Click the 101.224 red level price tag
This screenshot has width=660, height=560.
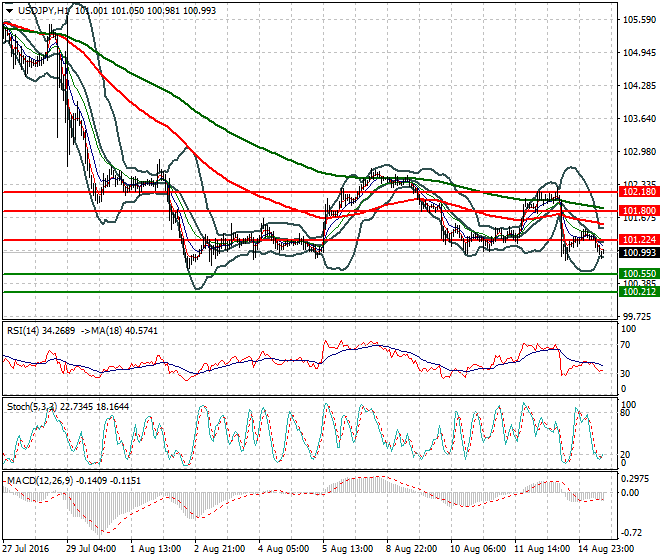638,240
